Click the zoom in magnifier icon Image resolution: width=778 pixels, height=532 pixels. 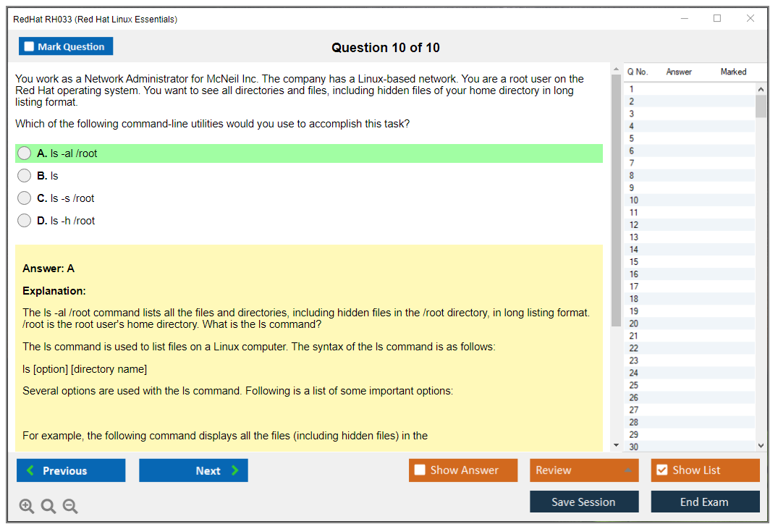26,507
